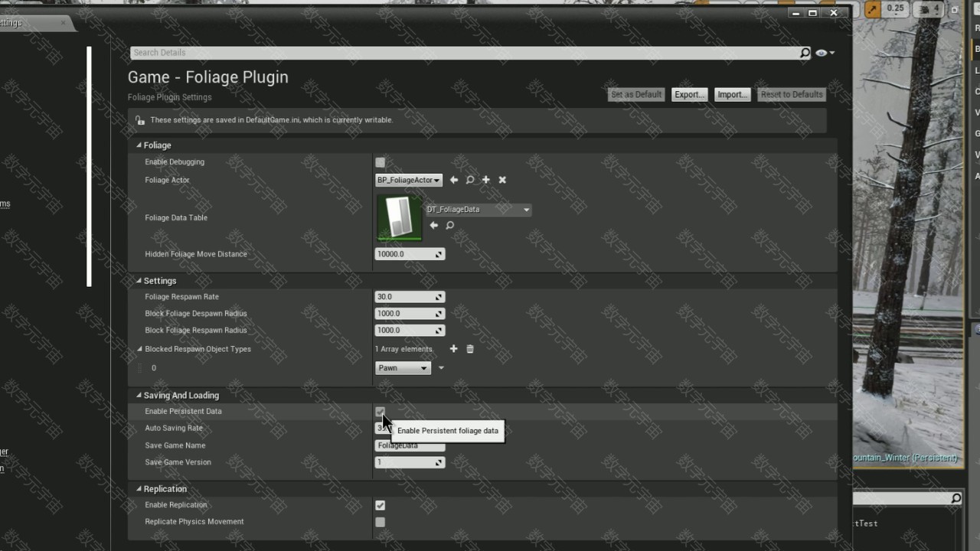Add element to Blocked Respawn Object Types
The image size is (980, 551).
click(x=453, y=349)
